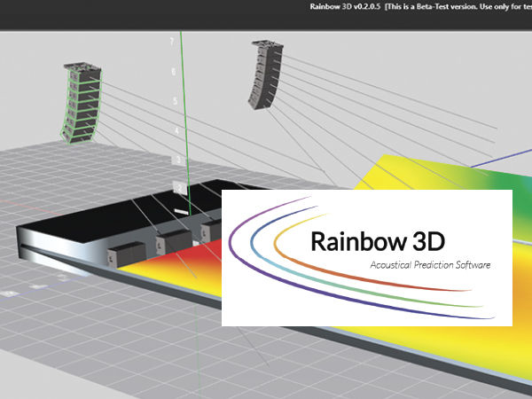The width and height of the screenshot is (532, 399).
Task: Click the height axis label 7
Action: [x=172, y=42]
